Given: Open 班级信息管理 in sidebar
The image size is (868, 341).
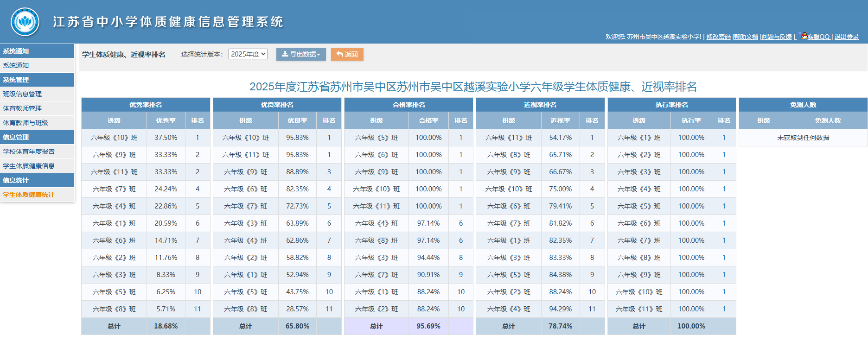Looking at the screenshot, I should 37,94.
